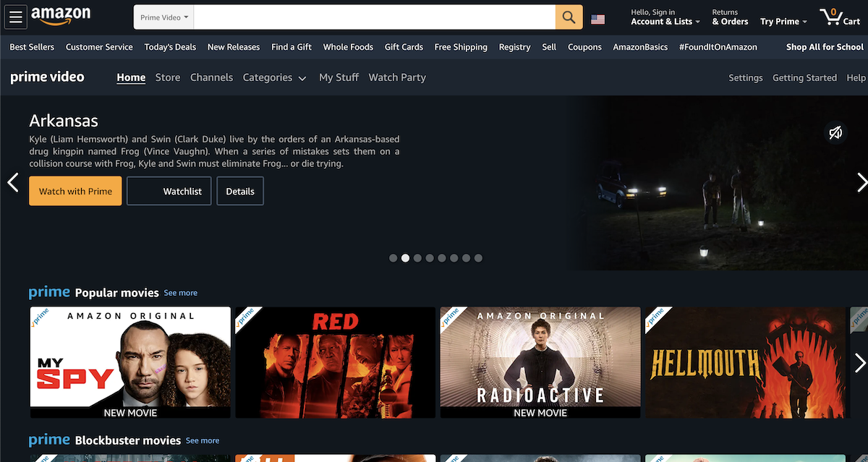
Task: Open My Stuff tab
Action: coord(339,77)
